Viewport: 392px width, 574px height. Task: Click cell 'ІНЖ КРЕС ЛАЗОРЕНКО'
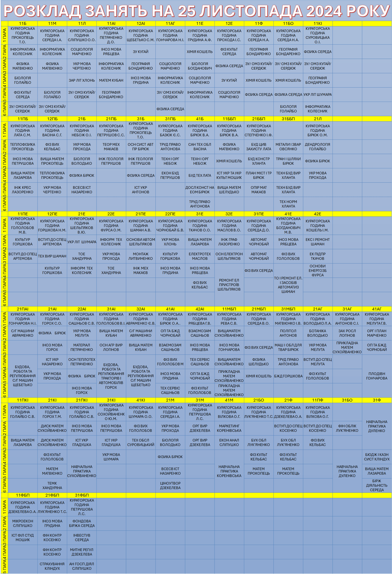(x=22, y=190)
